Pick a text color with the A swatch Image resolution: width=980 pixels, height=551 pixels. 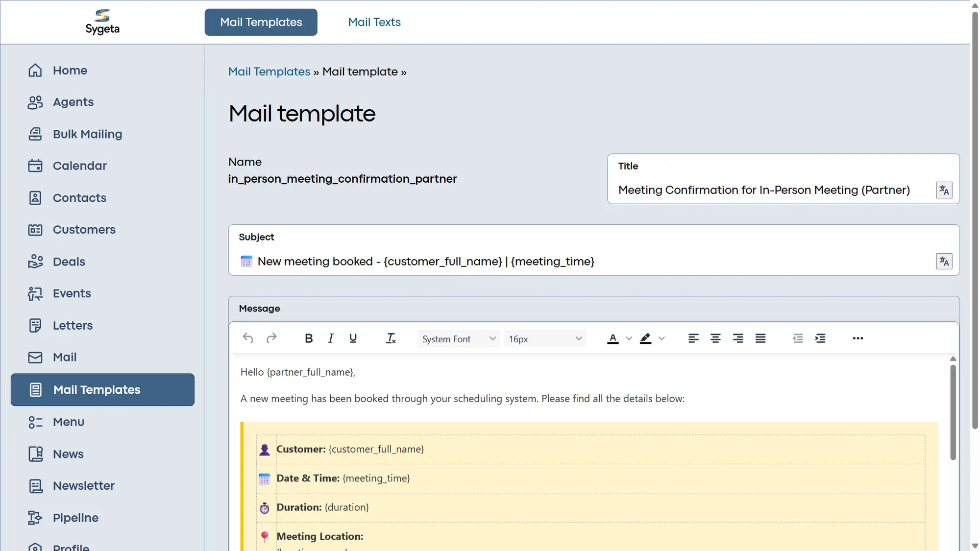tap(612, 338)
